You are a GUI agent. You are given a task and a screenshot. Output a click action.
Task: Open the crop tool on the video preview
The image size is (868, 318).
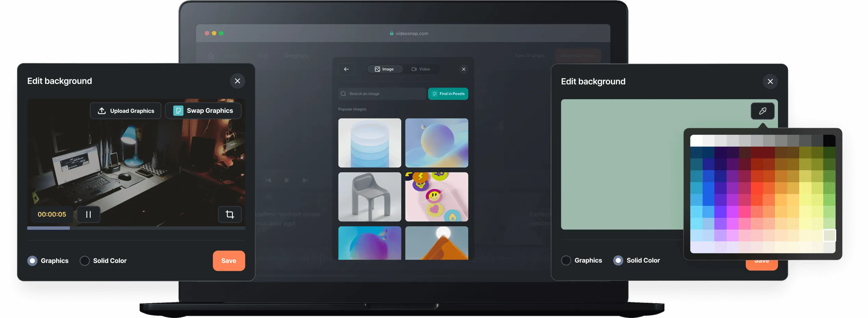[230, 214]
